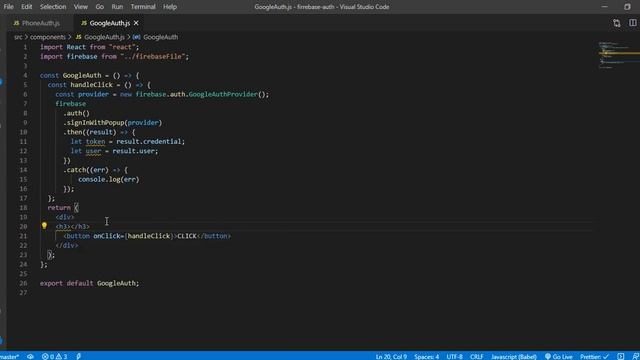Minimize the VS Code window
The height and width of the screenshot is (360, 640).
coord(604,7)
